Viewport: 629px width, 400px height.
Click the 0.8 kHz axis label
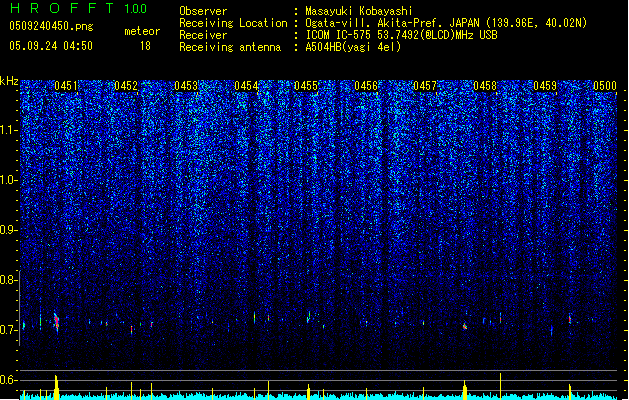pos(8,280)
